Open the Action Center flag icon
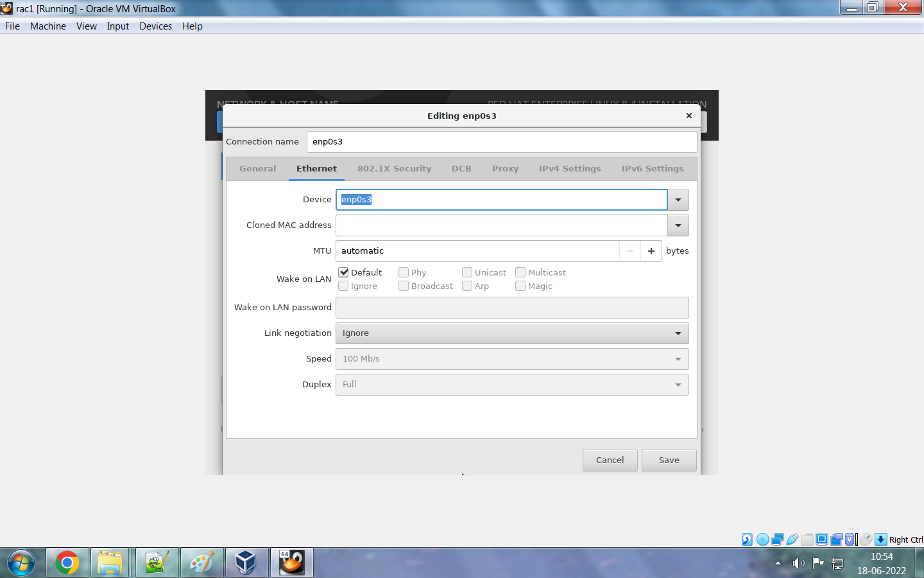 (x=818, y=563)
